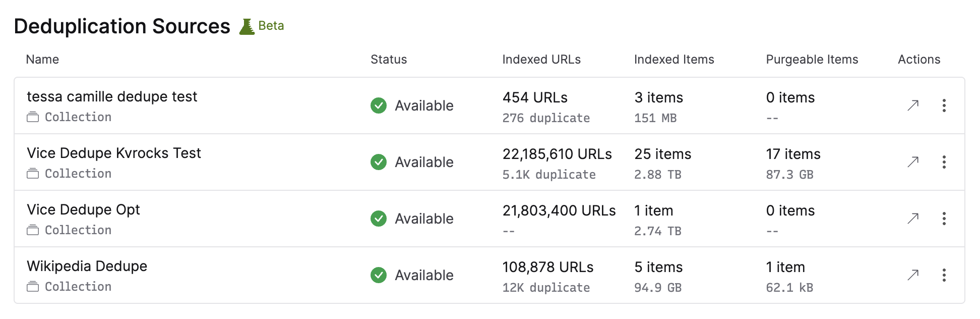This screenshot has width=980, height=319.
Task: Click the Collection icon under tessa camille dedupe test
Action: [x=33, y=116]
